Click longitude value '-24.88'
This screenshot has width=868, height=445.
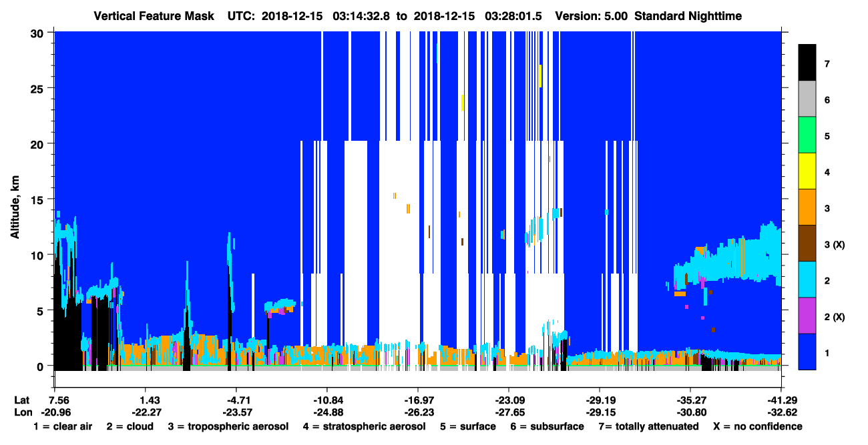click(x=327, y=412)
